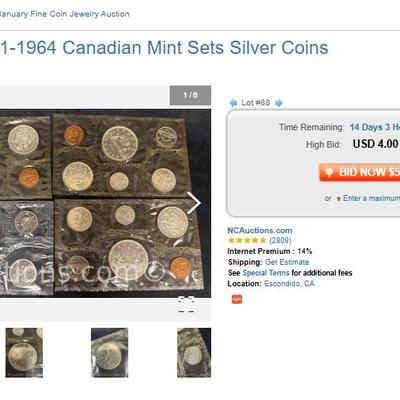400x400 pixels.
Task: Select the second coin thumbnail
Action: [x=110, y=353]
